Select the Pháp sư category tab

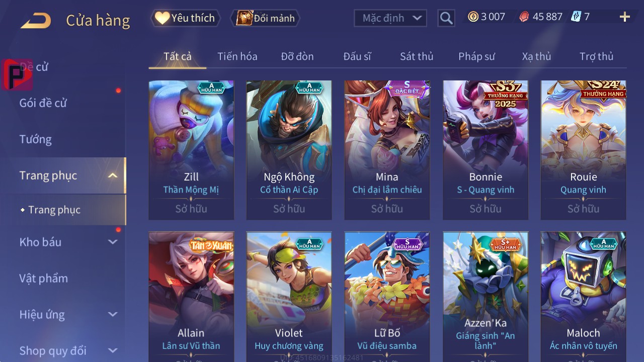476,56
